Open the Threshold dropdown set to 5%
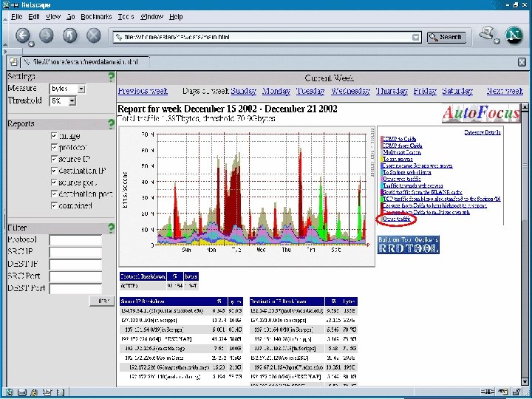Viewport: 532px width, 399px height. point(63,100)
